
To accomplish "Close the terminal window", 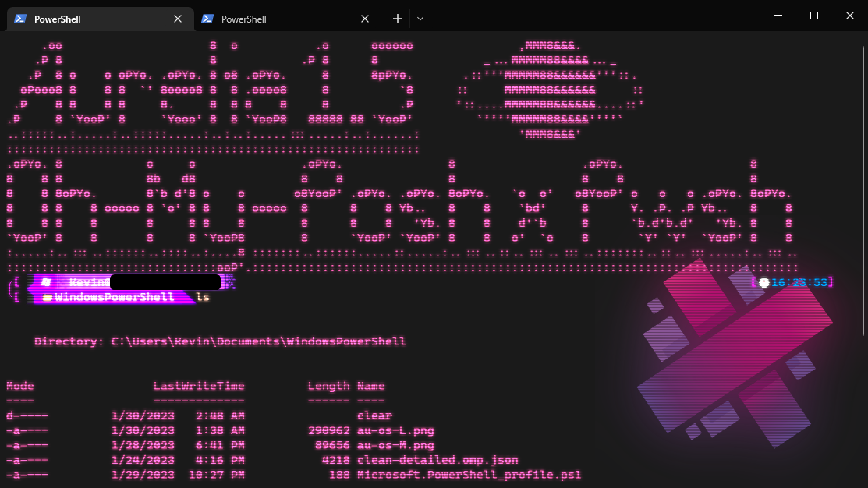I will (x=850, y=16).
